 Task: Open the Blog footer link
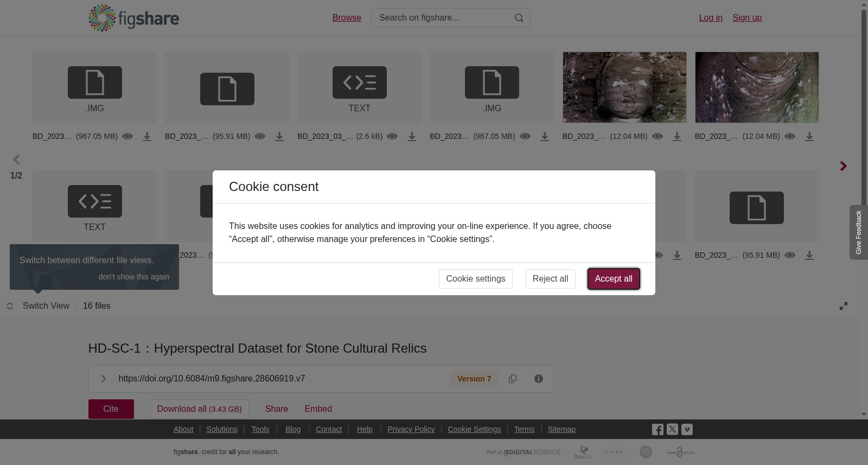(293, 429)
